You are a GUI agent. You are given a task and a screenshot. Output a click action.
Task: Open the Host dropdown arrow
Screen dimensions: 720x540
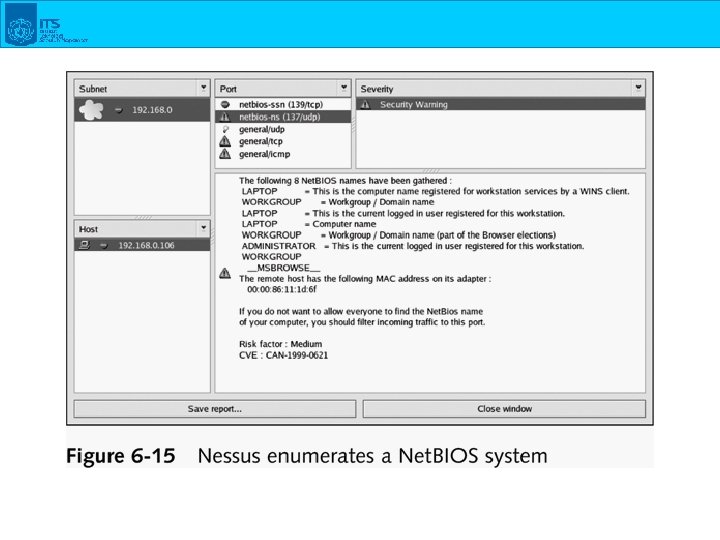(203, 228)
